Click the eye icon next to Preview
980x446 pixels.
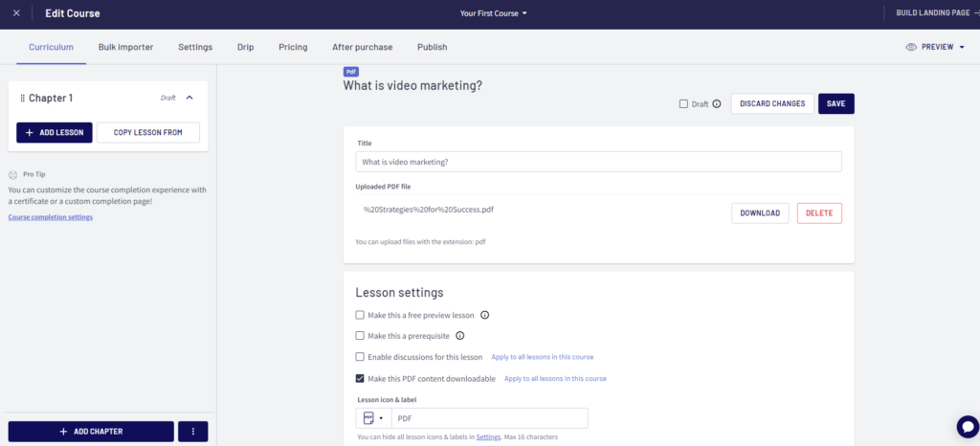(x=911, y=47)
